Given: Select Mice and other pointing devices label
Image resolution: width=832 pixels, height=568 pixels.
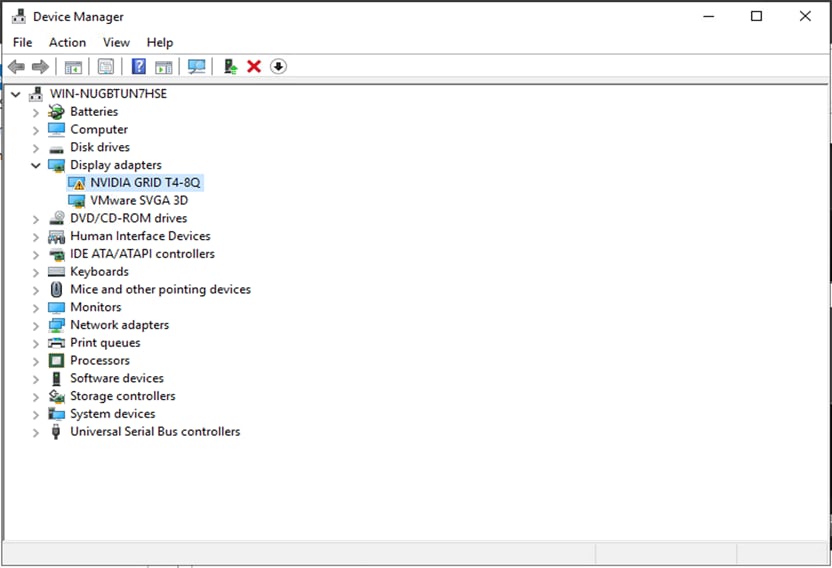Looking at the screenshot, I should [x=160, y=289].
